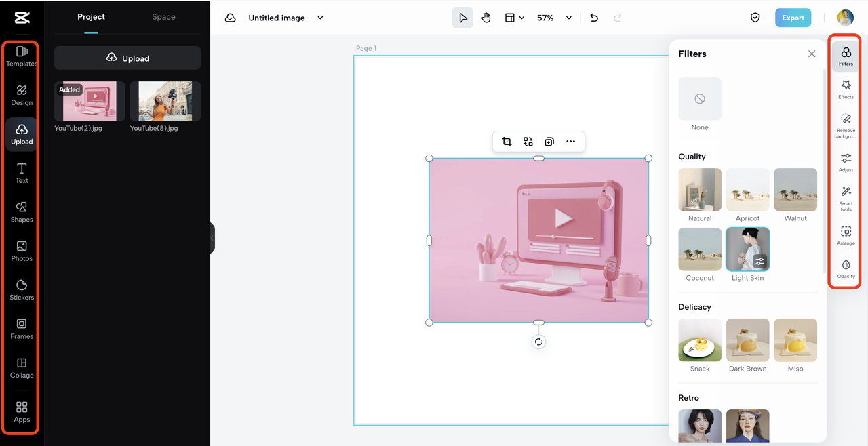
Task: Collapse the left panel with handle
Action: (x=212, y=238)
